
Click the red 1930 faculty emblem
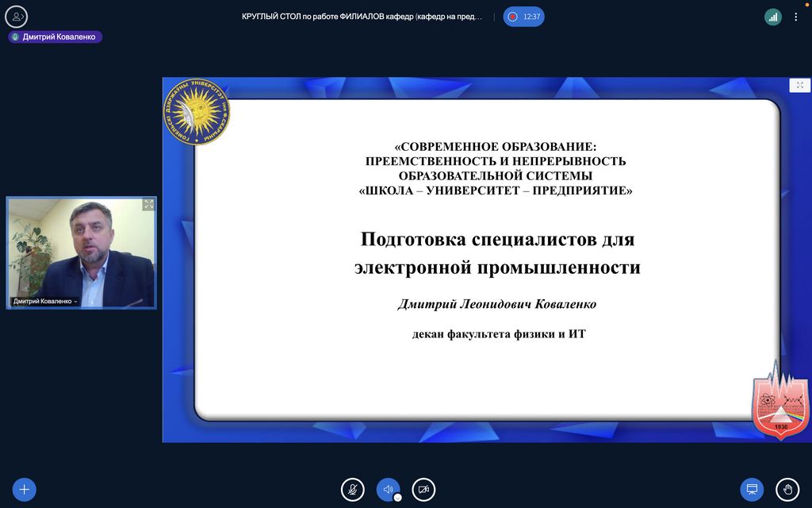coord(780,400)
